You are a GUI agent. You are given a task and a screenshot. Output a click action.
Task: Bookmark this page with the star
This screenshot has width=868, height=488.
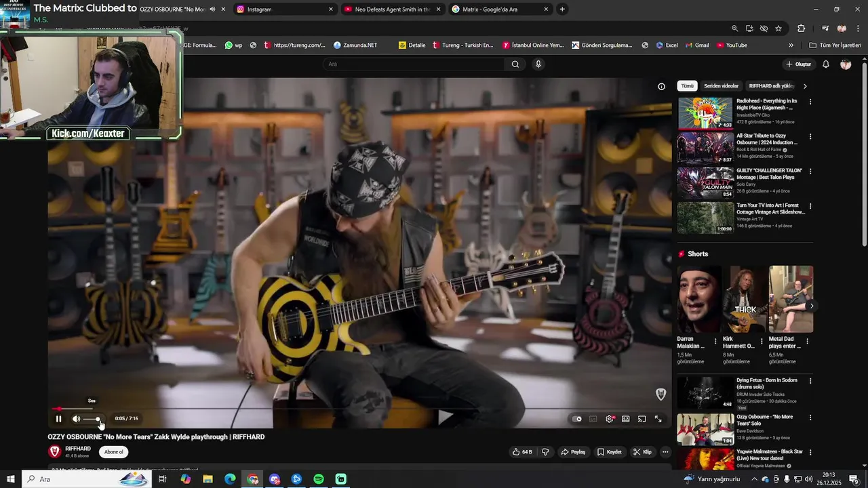coord(778,28)
